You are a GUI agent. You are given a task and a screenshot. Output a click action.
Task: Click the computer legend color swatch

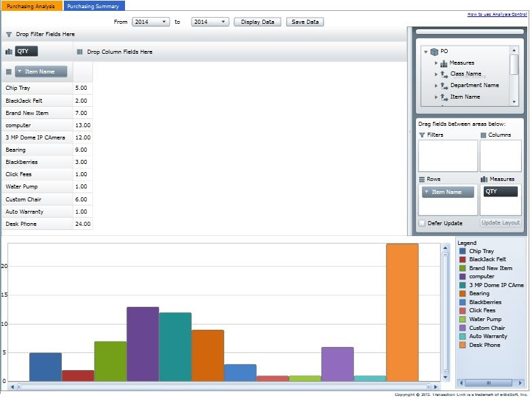[x=462, y=276]
